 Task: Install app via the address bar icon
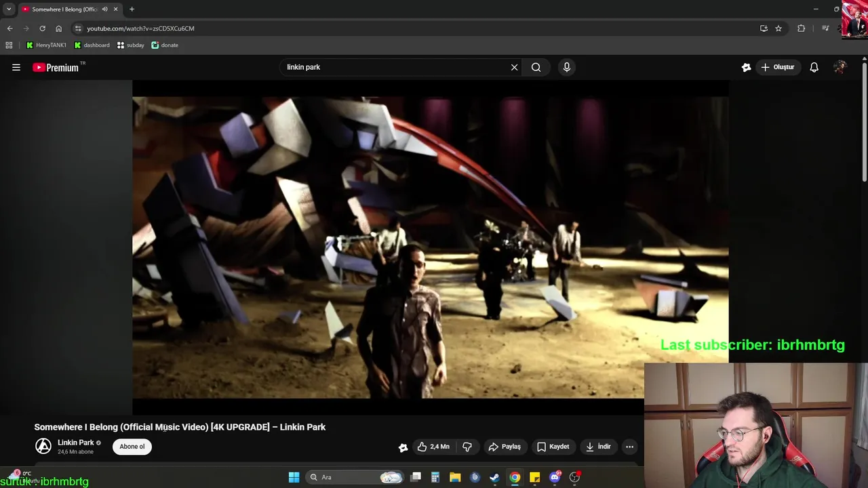pyautogui.click(x=764, y=28)
